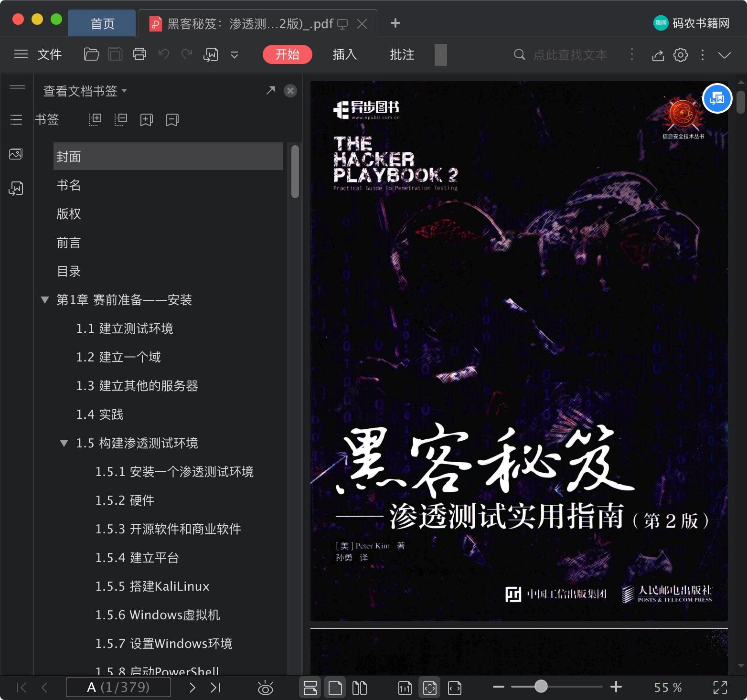Print the document using printer icon

point(139,54)
